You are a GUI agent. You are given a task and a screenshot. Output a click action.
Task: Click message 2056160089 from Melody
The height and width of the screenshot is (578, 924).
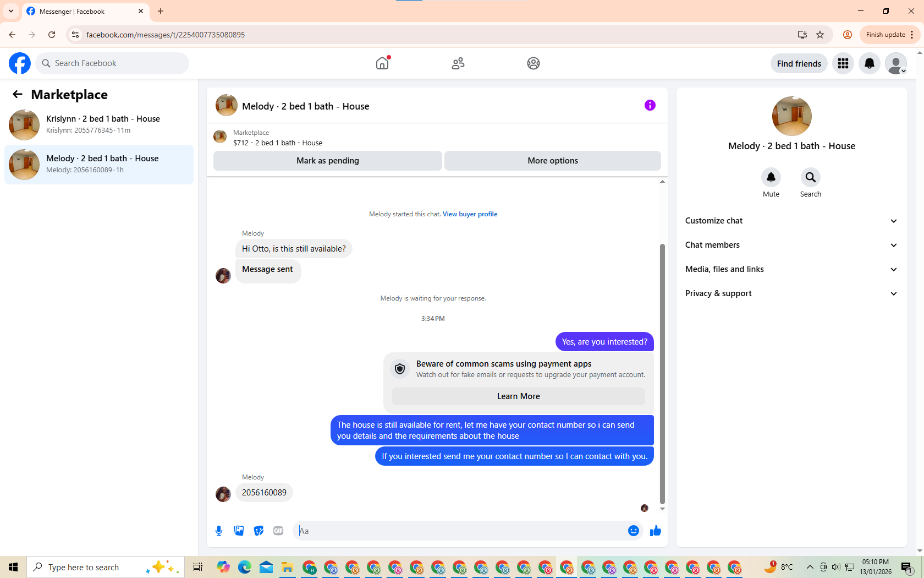[x=264, y=493]
